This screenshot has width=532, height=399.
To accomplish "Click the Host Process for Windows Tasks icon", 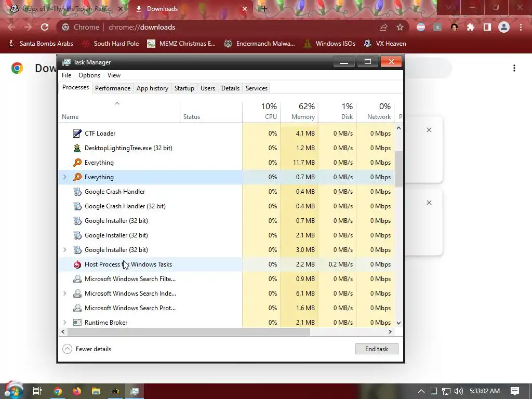I will [77, 264].
